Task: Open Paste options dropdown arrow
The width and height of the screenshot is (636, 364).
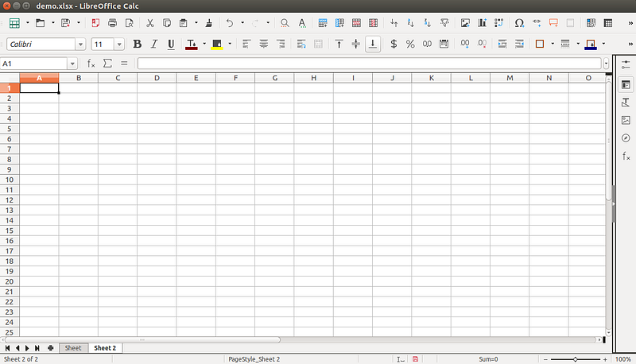Action: 196,23
